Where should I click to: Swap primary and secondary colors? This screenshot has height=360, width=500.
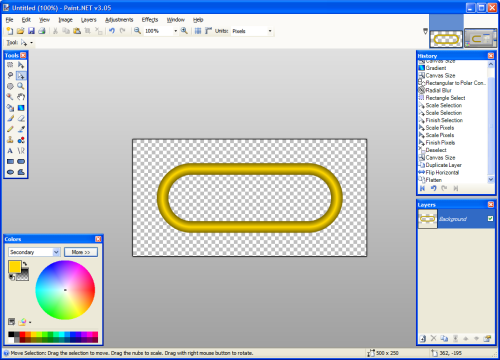[x=25, y=264]
